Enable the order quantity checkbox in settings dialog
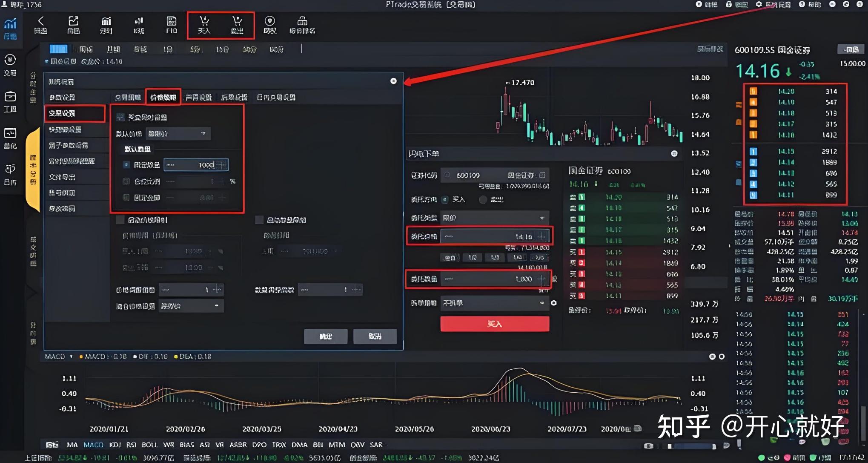Viewport: 868px width, 463px height. click(126, 164)
